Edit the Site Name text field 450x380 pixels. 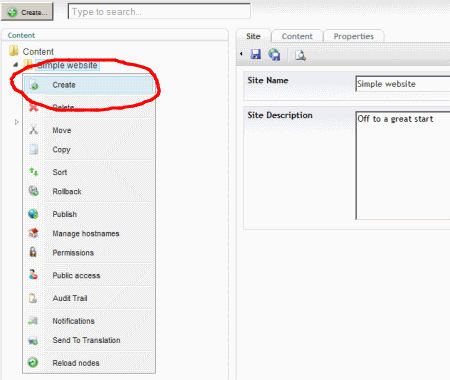coord(403,84)
